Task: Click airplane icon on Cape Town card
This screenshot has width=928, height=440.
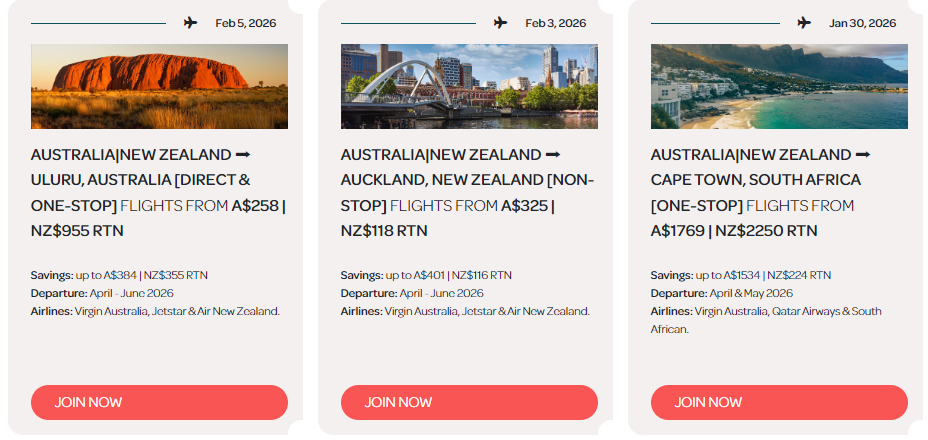Action: (x=804, y=23)
